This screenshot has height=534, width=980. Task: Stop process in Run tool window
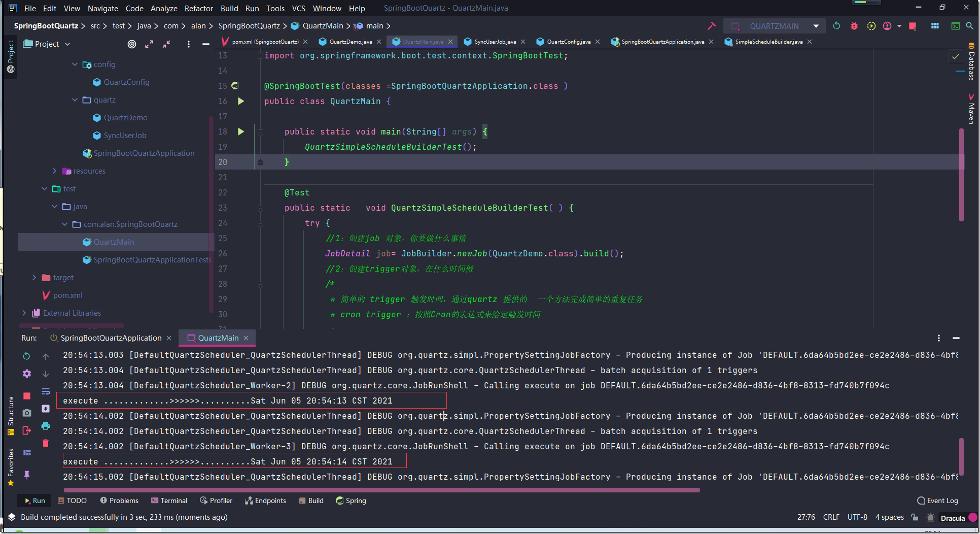(x=27, y=395)
